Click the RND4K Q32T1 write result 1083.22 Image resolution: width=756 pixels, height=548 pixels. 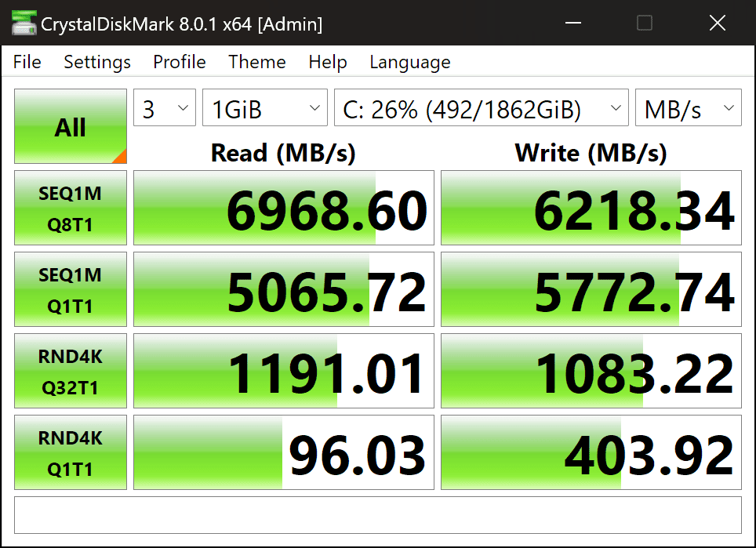tap(591, 371)
